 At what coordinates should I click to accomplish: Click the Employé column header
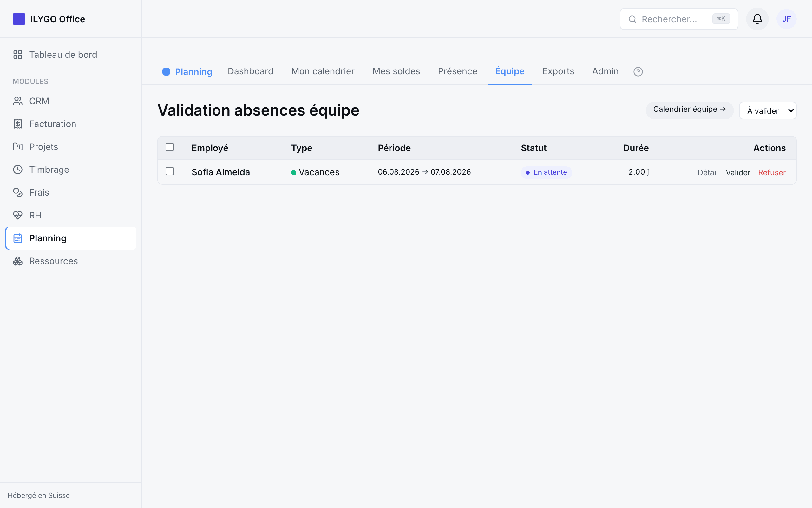tap(210, 148)
